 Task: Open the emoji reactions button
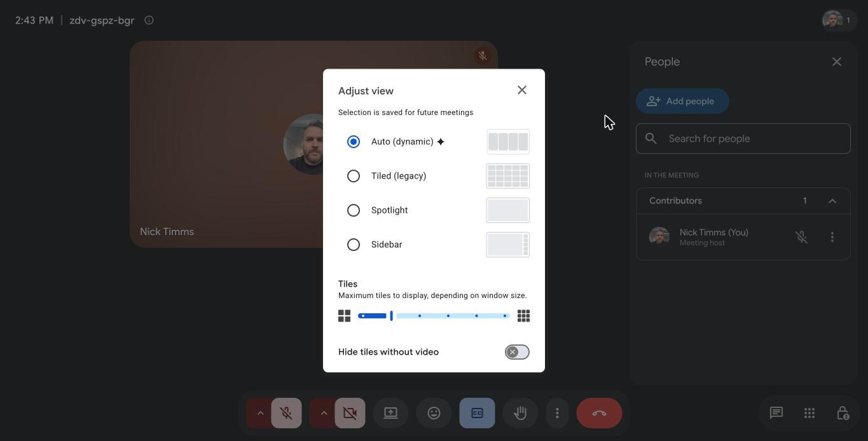[434, 413]
